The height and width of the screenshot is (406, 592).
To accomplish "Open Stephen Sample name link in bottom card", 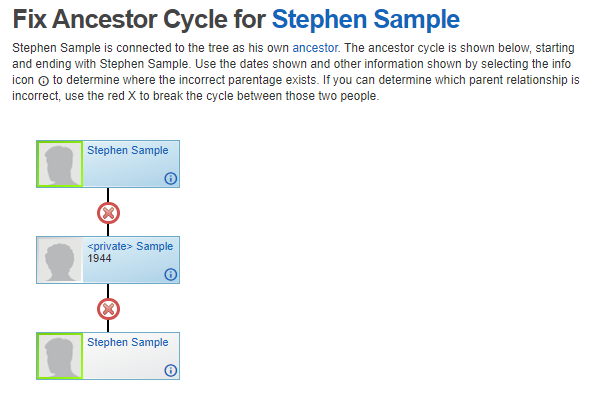I will 128,342.
